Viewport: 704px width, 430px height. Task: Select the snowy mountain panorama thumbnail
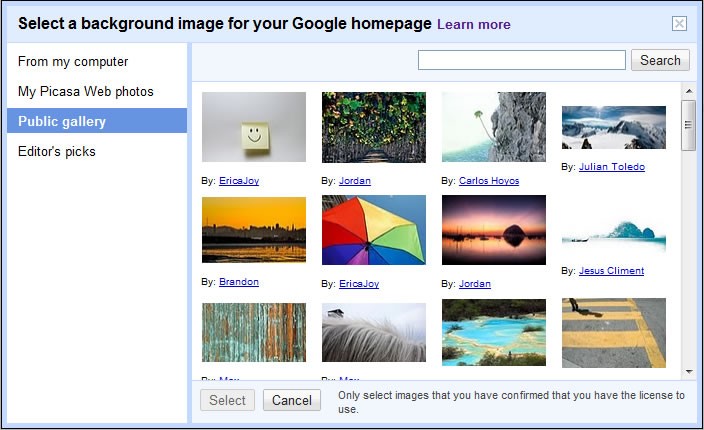tap(614, 127)
